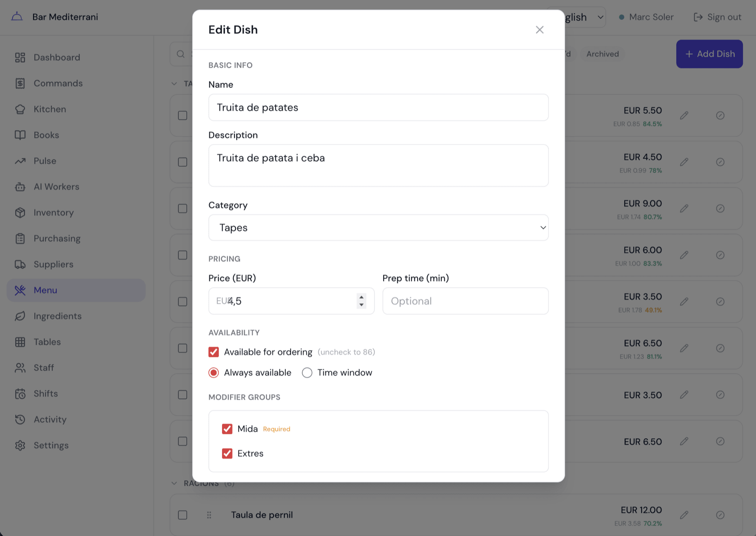Open the Shifts calendar-clock icon
This screenshot has width=756, height=536.
point(20,394)
